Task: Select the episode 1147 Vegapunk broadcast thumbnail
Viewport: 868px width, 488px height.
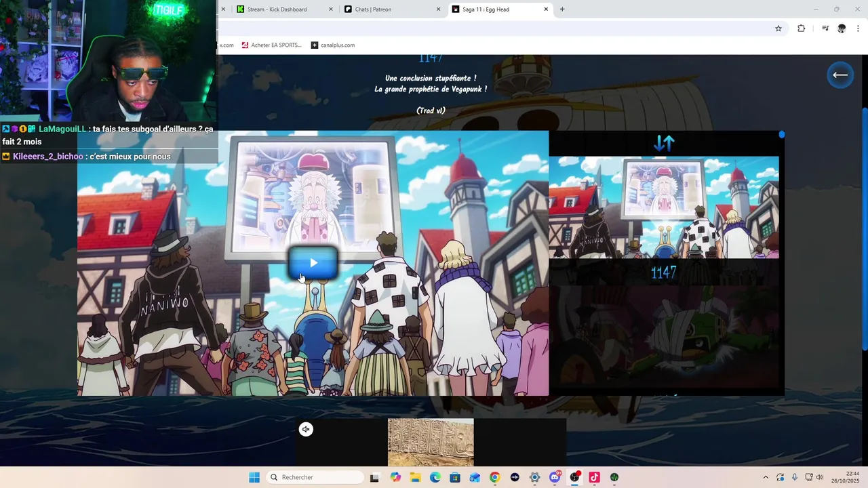Action: (x=664, y=207)
